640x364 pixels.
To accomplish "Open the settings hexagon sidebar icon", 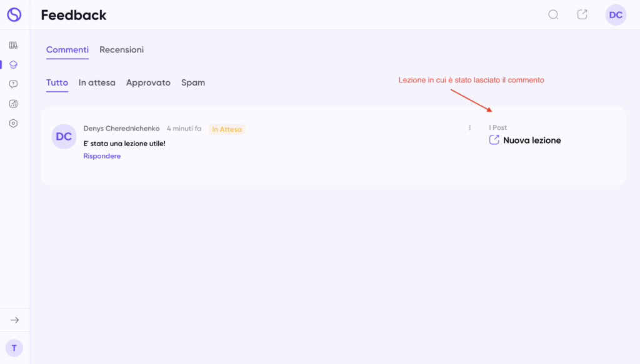I will (13, 124).
